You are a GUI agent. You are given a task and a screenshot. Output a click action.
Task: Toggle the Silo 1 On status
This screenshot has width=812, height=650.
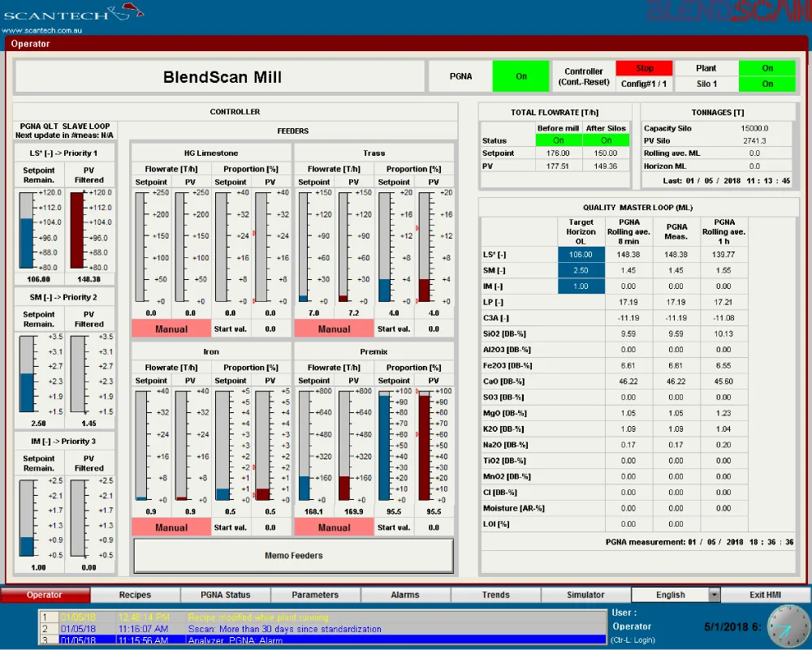pyautogui.click(x=767, y=84)
